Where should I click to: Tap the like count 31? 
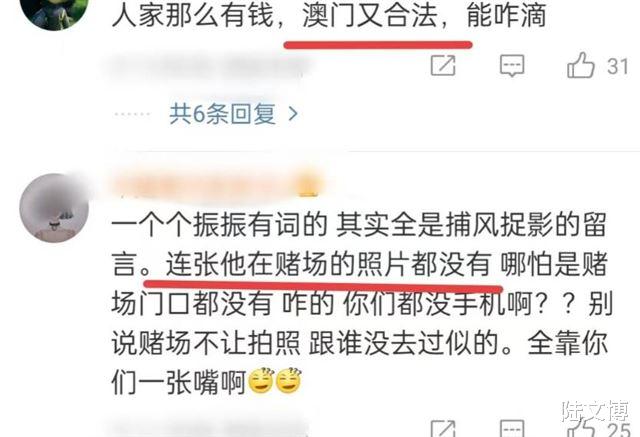(x=617, y=66)
